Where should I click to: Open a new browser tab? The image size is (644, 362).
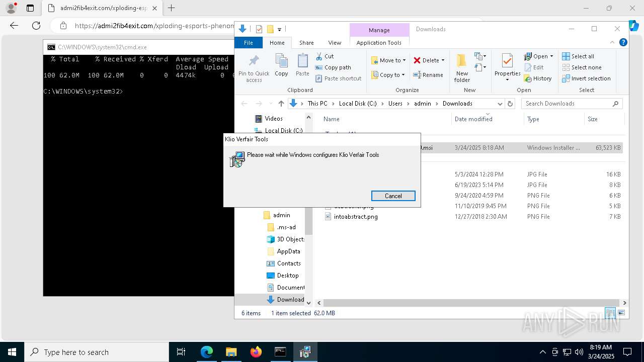[x=172, y=8]
